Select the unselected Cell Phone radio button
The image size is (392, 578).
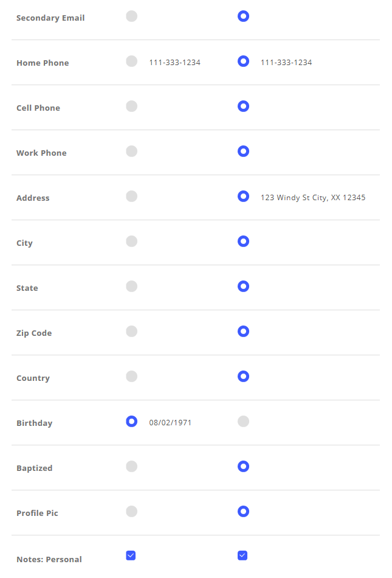(132, 106)
